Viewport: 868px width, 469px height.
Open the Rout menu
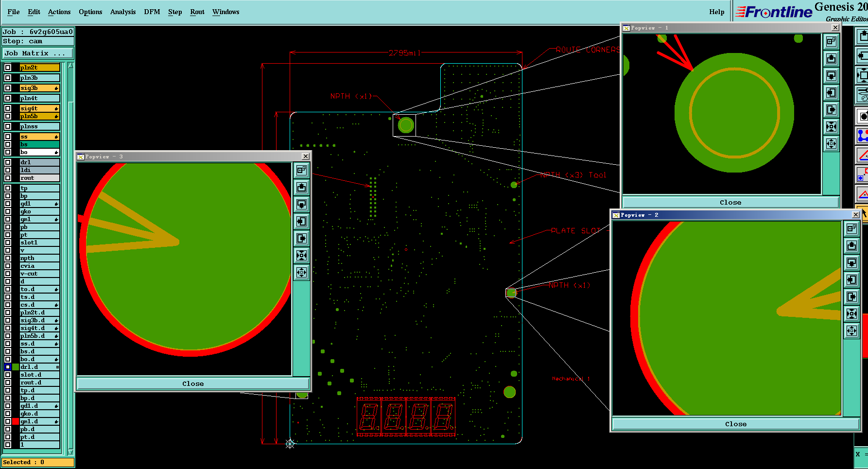coord(197,12)
